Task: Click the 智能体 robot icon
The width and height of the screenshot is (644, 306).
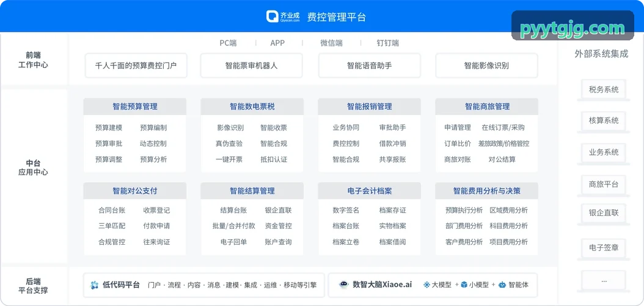Action: [x=502, y=285]
